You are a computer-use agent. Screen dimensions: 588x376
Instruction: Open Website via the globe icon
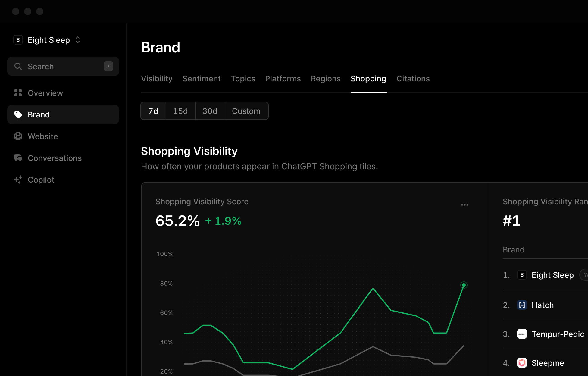(x=18, y=136)
